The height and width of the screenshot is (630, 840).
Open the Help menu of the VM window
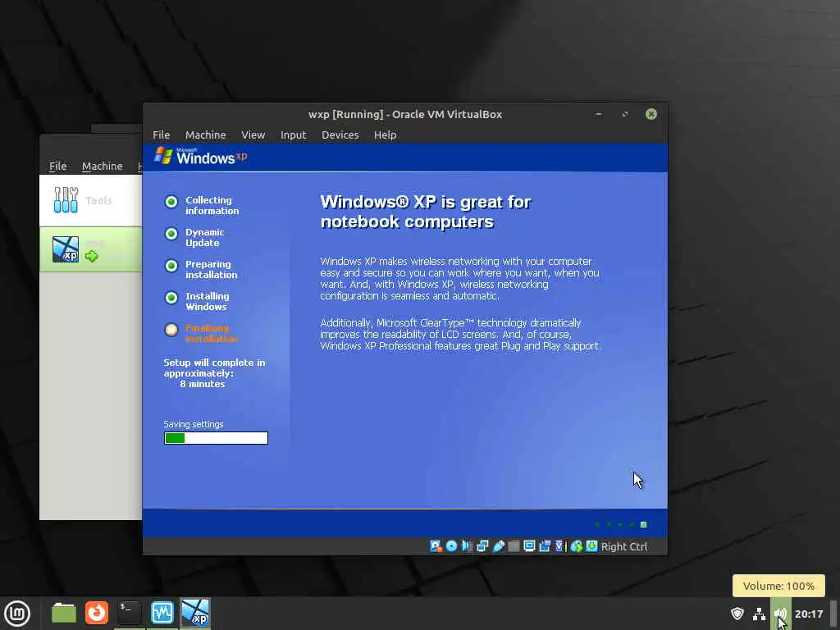tap(386, 135)
